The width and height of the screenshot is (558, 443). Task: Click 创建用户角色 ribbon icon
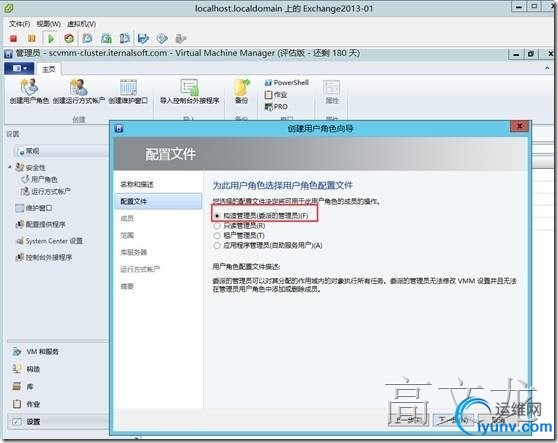pos(29,91)
